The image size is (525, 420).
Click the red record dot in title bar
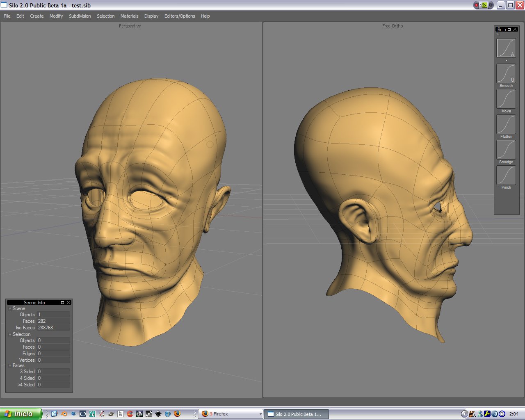pyautogui.click(x=477, y=5)
